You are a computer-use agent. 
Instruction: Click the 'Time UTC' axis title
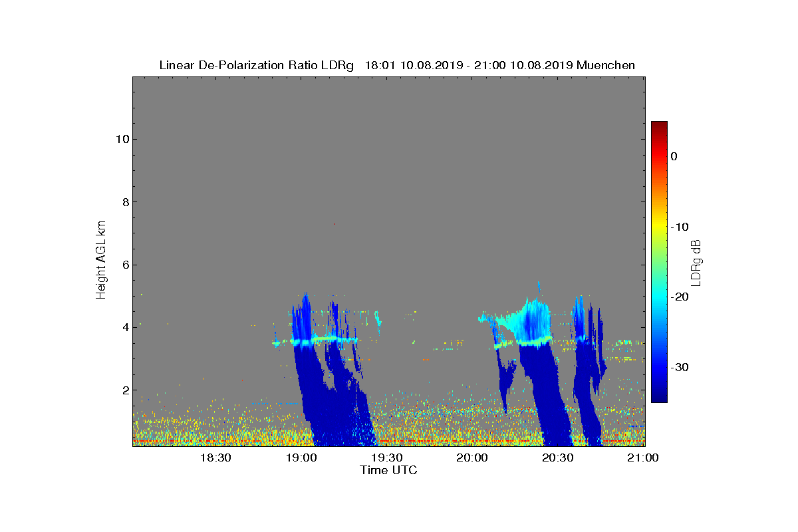click(x=388, y=470)
